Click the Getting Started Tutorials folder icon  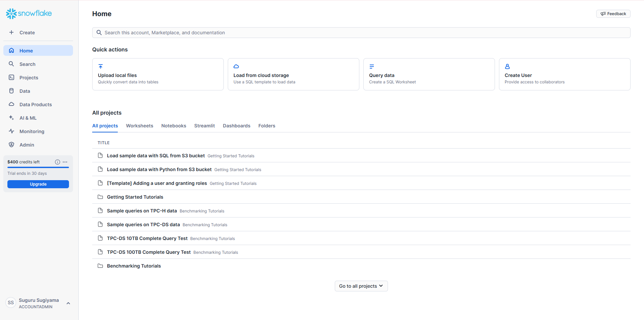click(x=100, y=197)
